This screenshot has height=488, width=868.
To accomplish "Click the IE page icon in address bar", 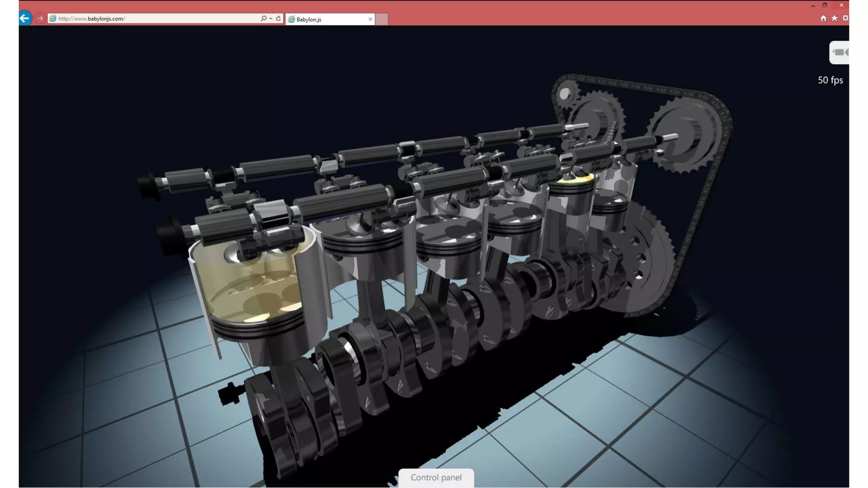I will click(x=53, y=19).
